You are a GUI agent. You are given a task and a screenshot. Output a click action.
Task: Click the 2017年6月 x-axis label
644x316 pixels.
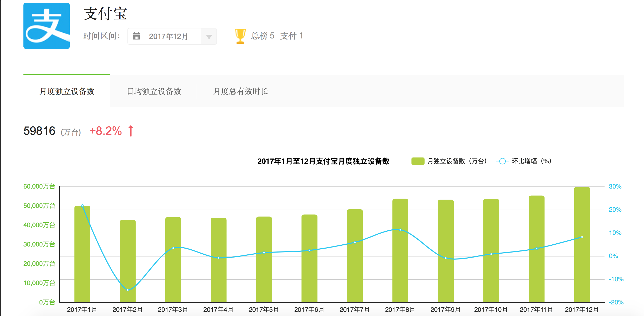click(x=309, y=309)
